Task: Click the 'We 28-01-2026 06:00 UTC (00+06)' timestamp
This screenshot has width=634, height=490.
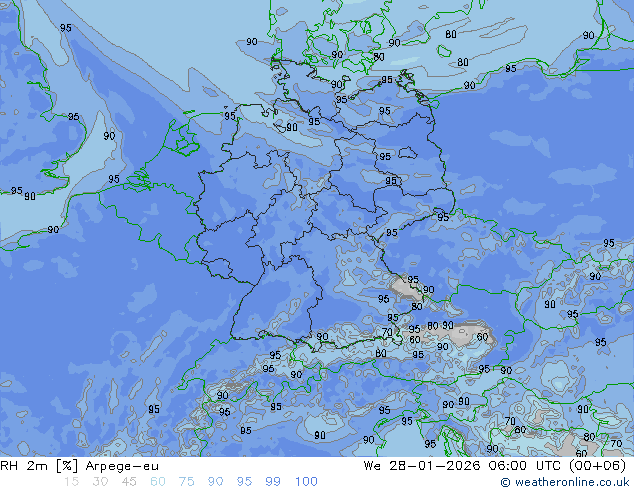Action: (x=495, y=466)
